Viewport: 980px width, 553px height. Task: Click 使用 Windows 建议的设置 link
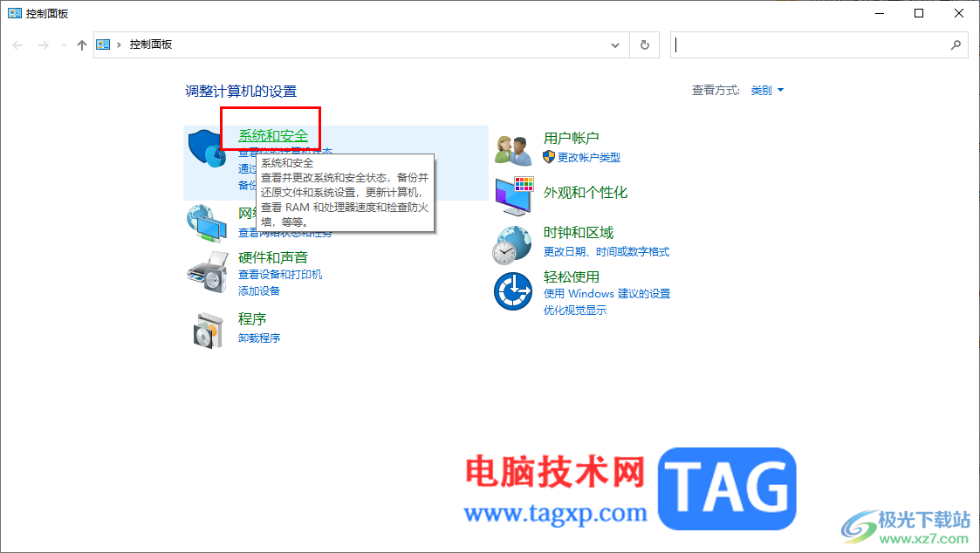coord(607,294)
